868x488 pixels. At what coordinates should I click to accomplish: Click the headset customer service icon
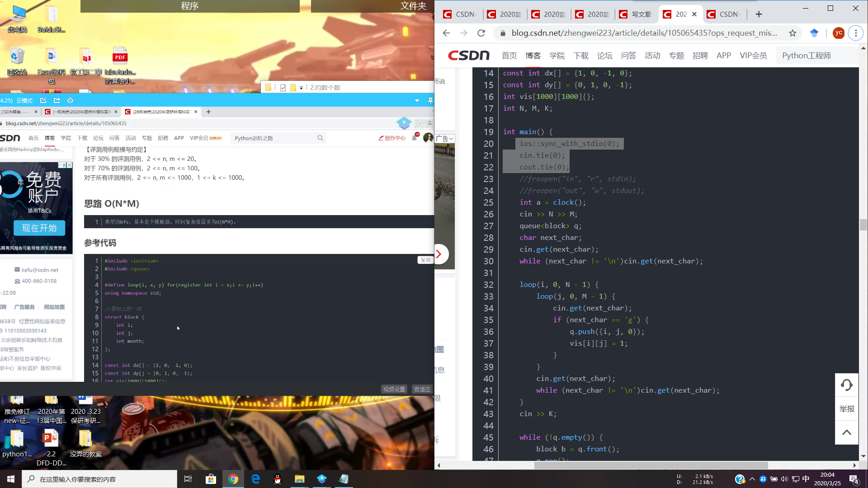coord(846,385)
